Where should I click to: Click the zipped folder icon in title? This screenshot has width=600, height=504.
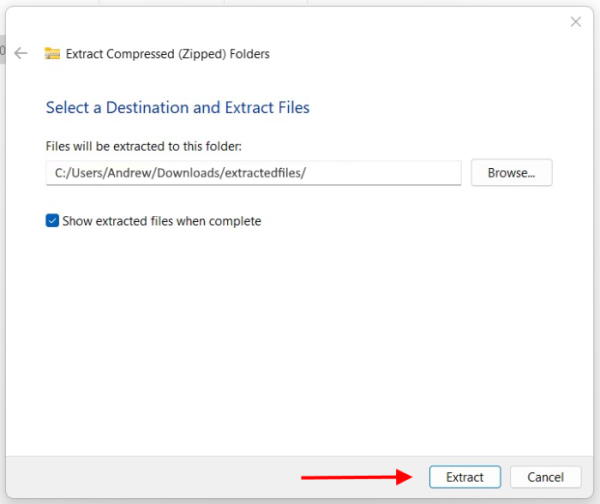52,54
